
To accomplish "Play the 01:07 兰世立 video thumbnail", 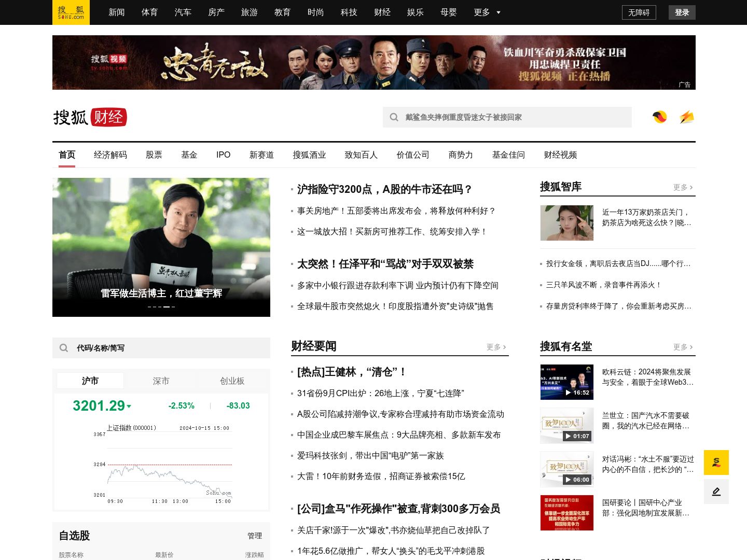I will pyautogui.click(x=567, y=426).
